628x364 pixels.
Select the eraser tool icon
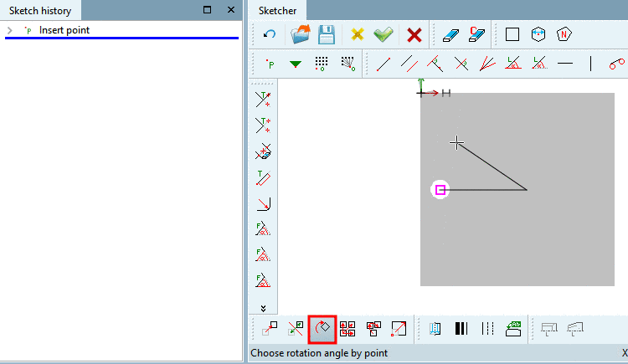coord(450,35)
